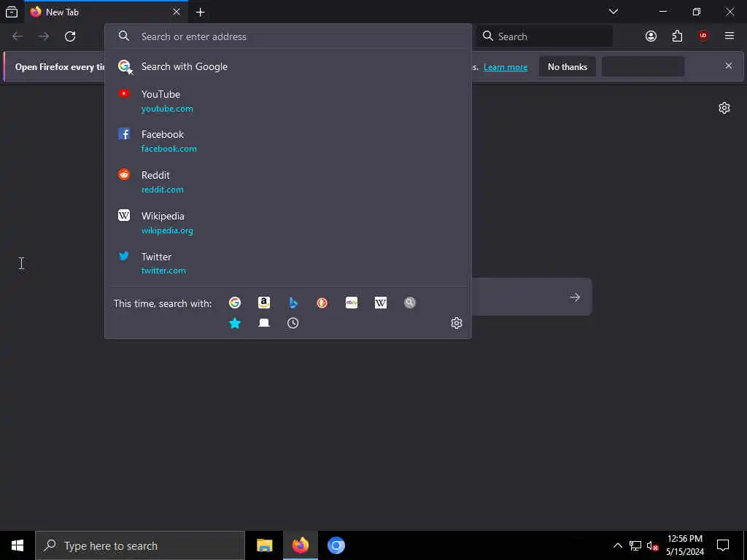The image size is (747, 560).
Task: Search this time with Bing icon
Action: point(293,303)
